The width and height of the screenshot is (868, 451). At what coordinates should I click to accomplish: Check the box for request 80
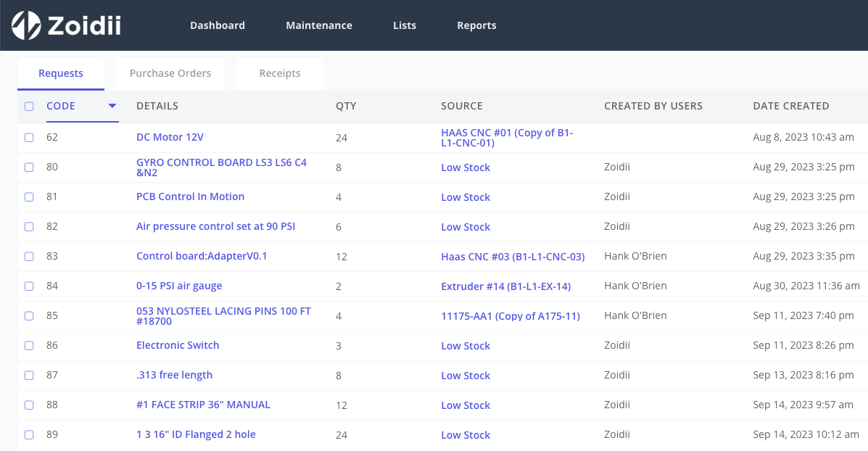[x=29, y=167]
